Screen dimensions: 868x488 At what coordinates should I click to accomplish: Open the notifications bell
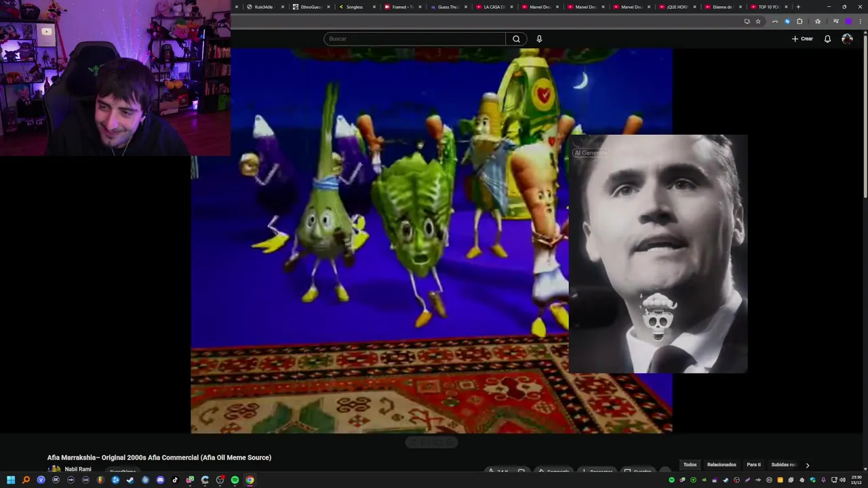click(x=827, y=39)
